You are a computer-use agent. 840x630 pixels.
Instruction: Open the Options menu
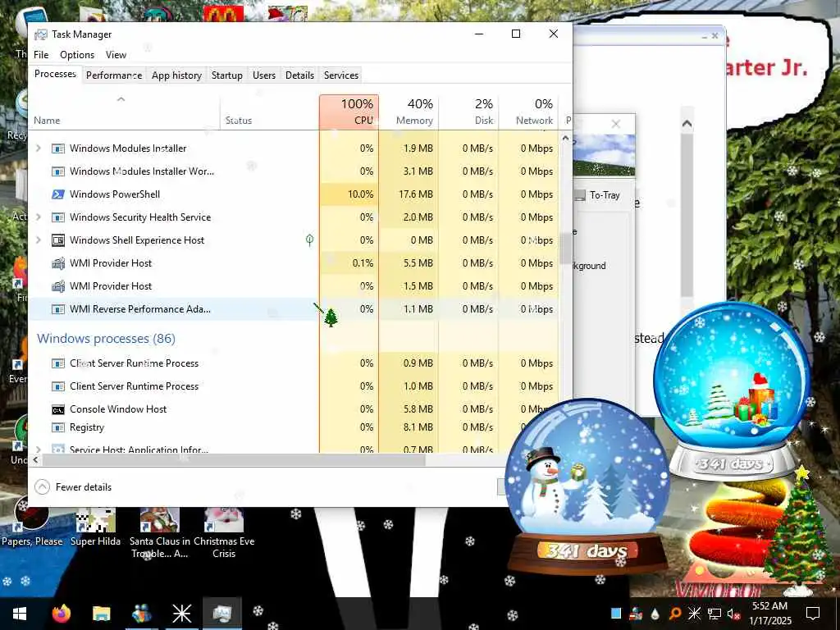pos(77,55)
